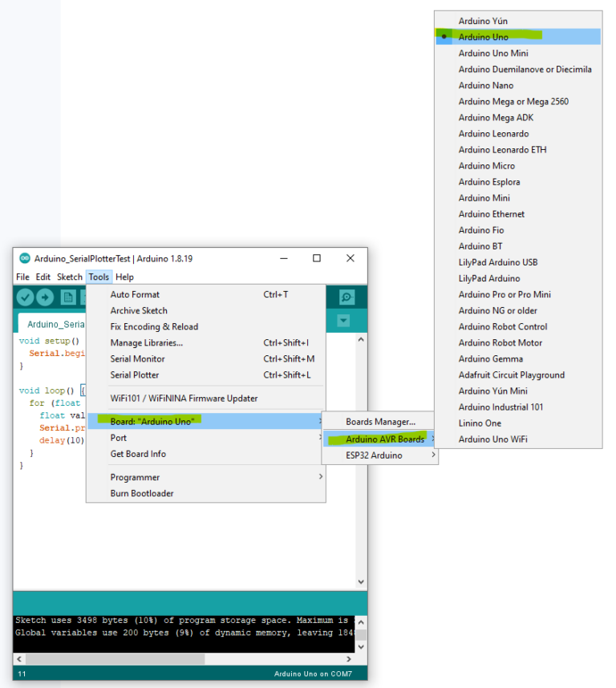Open the tab dropdown arrow button

tap(343, 322)
